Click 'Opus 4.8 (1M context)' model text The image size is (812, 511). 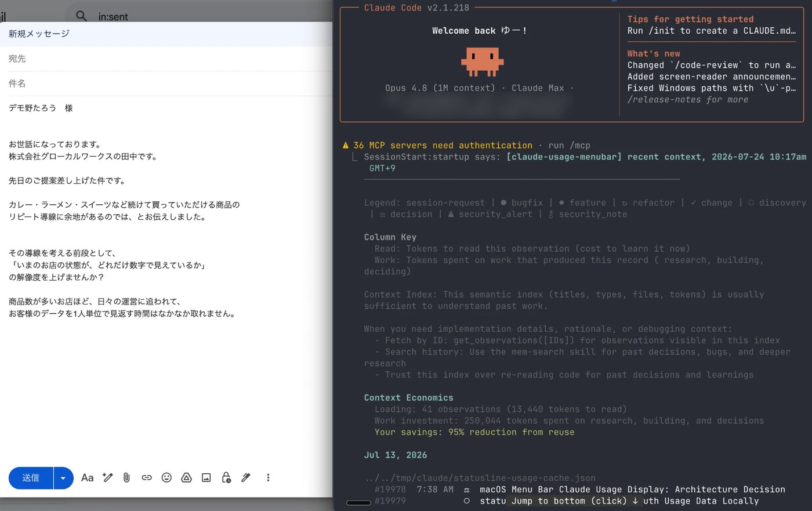pos(440,88)
